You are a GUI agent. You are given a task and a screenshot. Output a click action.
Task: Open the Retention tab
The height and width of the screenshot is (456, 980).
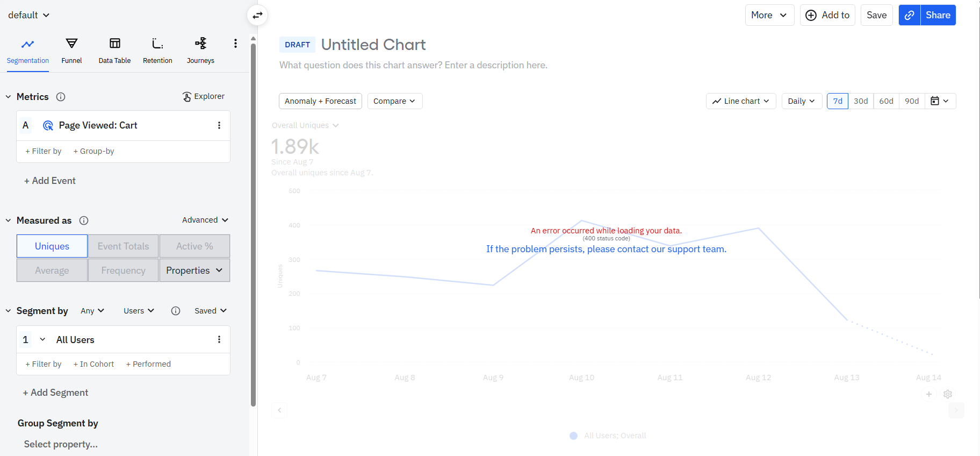click(x=157, y=51)
